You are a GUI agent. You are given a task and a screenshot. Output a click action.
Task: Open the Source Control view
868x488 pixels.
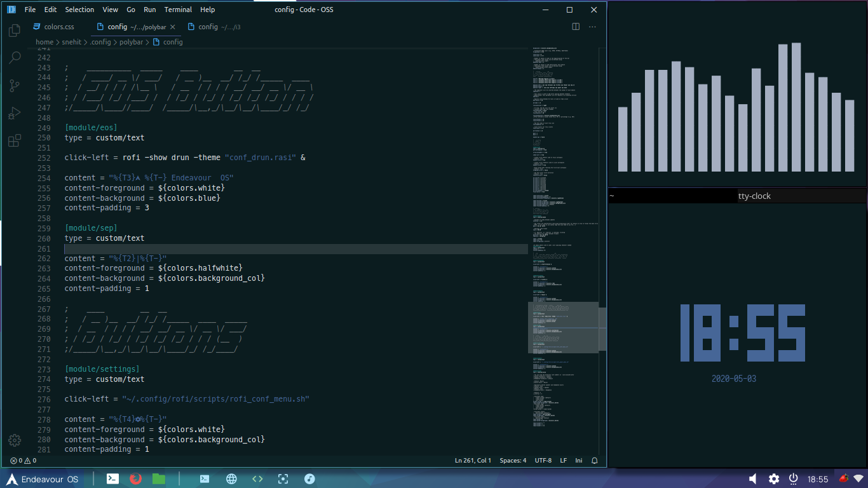pos(15,86)
